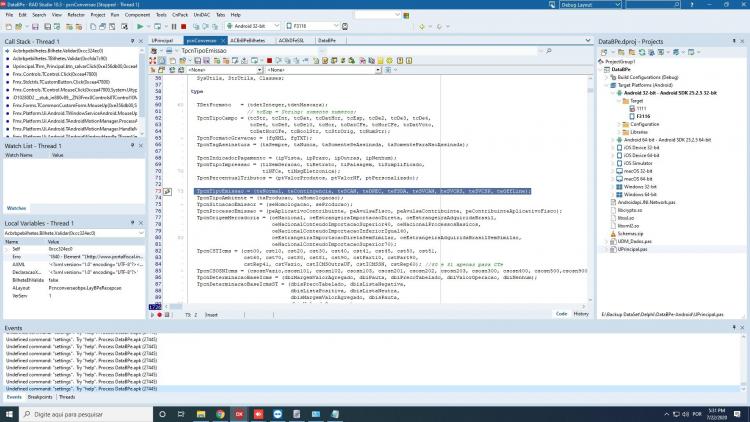Click the stop macro square icon

tap(167, 315)
